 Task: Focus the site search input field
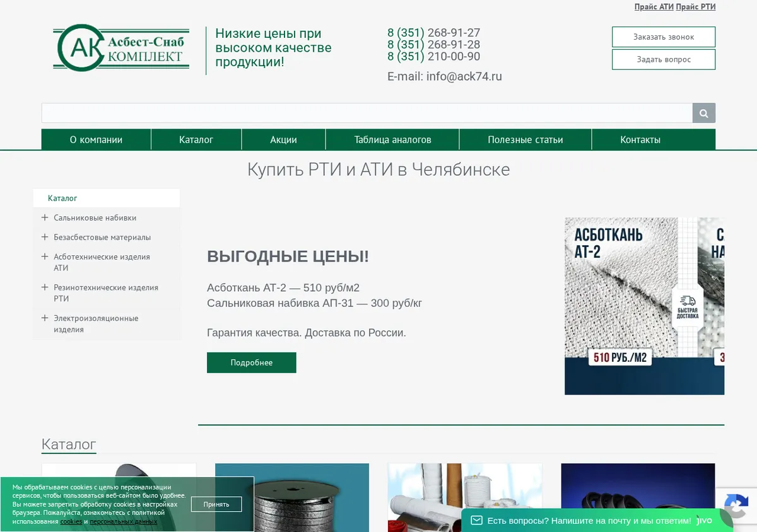367,113
